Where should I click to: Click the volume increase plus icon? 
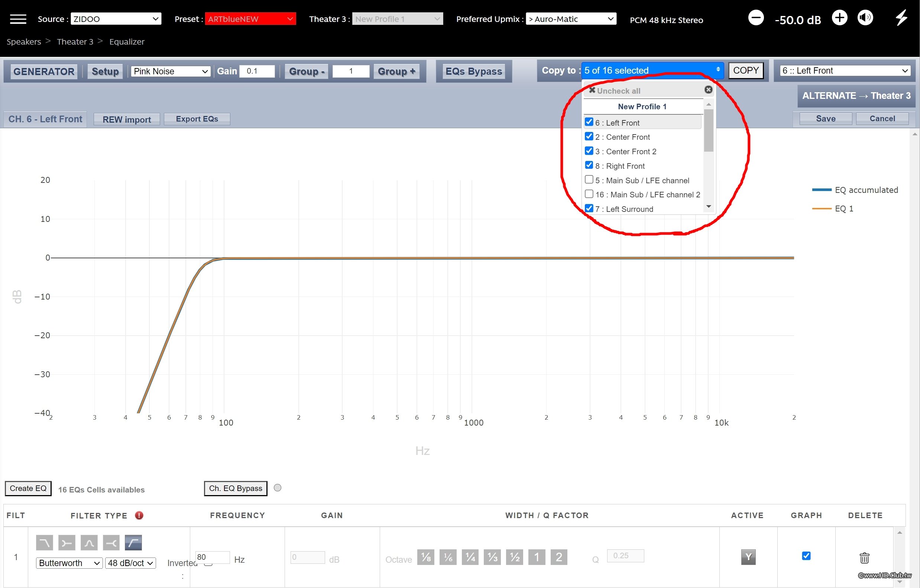pos(839,18)
